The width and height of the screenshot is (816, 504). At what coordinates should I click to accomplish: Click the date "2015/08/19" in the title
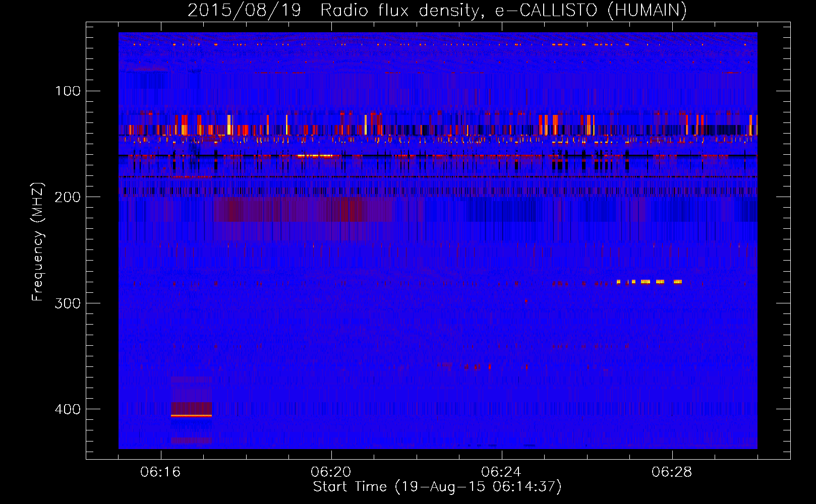[x=244, y=11]
